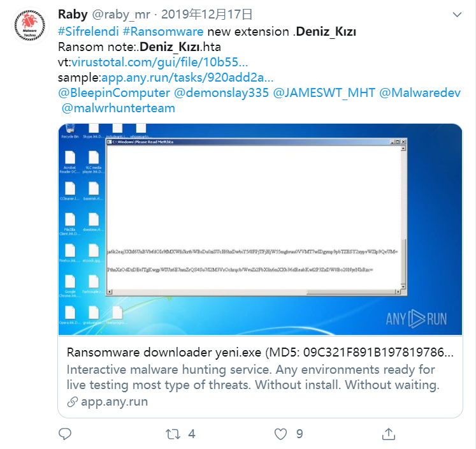The width and height of the screenshot is (476, 449).
Task: Open the #Ransomware hashtag
Action: click(163, 32)
